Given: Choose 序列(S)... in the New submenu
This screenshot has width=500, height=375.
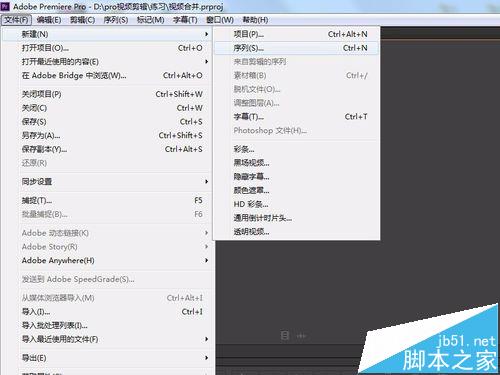Looking at the screenshot, I should [296, 48].
